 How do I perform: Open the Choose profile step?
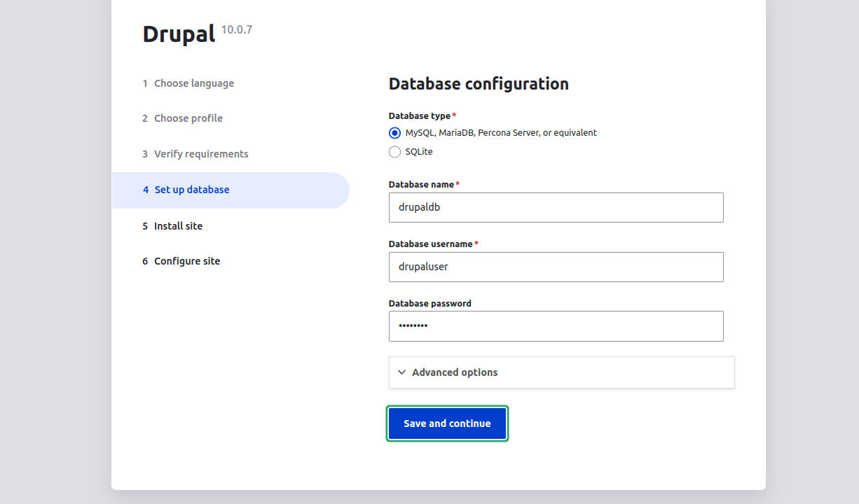click(188, 118)
